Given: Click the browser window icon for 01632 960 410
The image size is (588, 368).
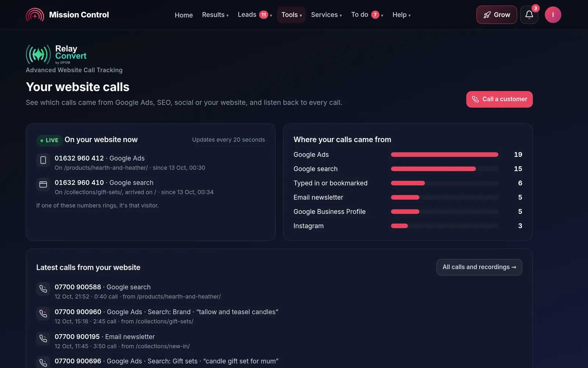Looking at the screenshot, I should click(x=43, y=184).
